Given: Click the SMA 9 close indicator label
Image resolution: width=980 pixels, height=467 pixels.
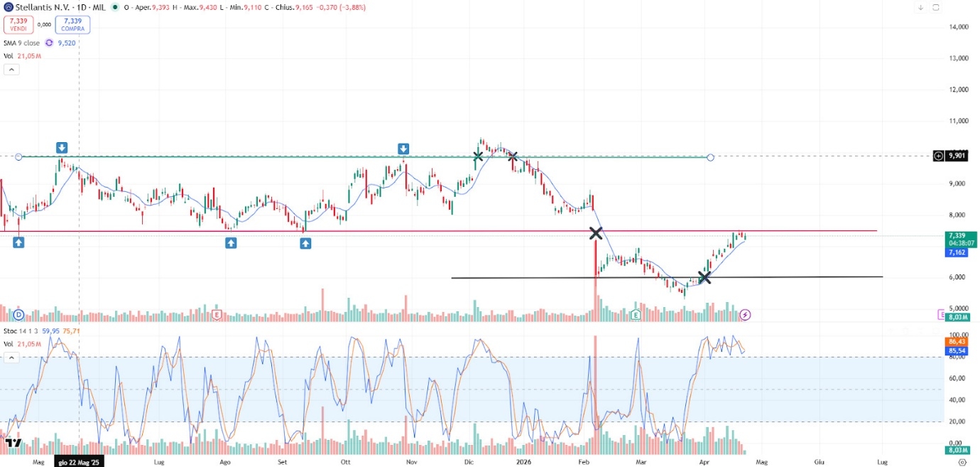Looking at the screenshot, I should (x=21, y=43).
